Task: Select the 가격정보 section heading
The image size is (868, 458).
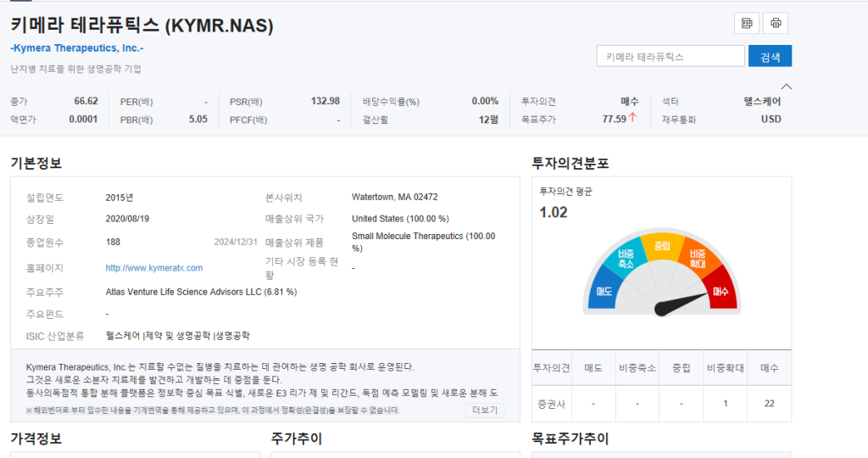Action: [x=36, y=439]
